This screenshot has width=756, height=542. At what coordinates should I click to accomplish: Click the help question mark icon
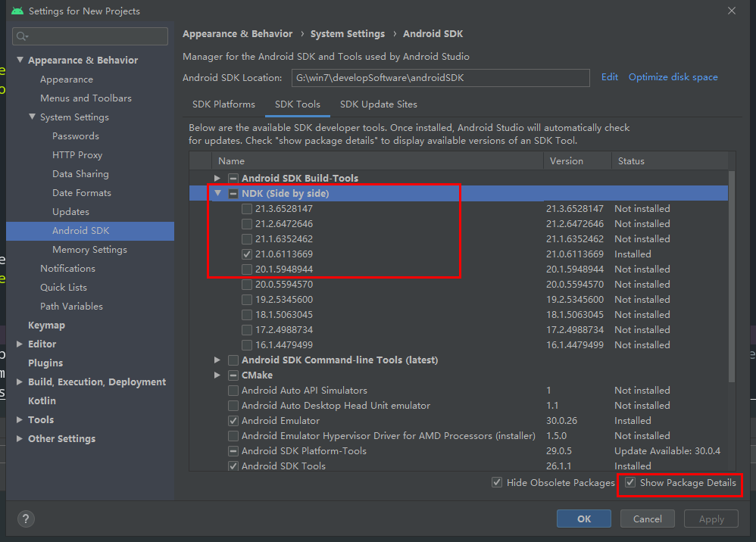coord(25,519)
